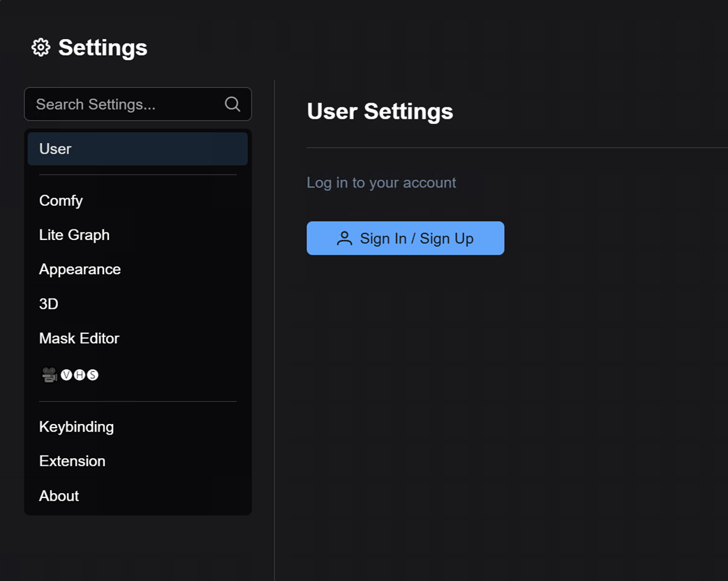
Task: Go to Keybinding settings
Action: click(138, 427)
